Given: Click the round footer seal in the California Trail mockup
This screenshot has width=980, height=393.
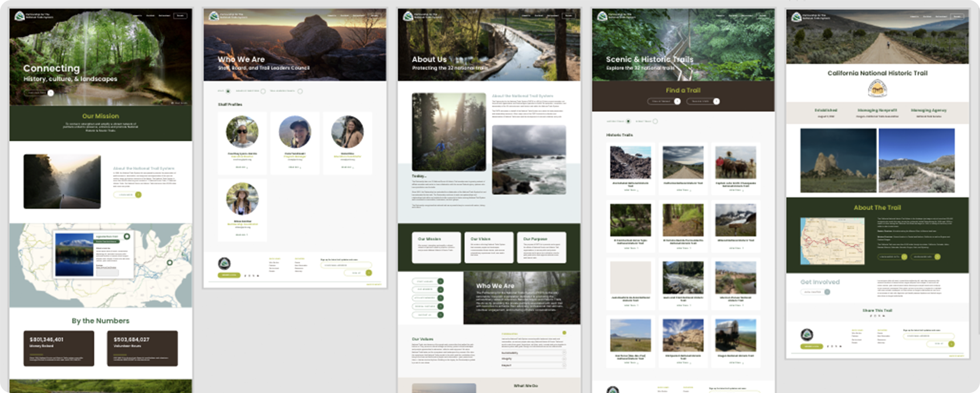Looking at the screenshot, I should tap(807, 335).
